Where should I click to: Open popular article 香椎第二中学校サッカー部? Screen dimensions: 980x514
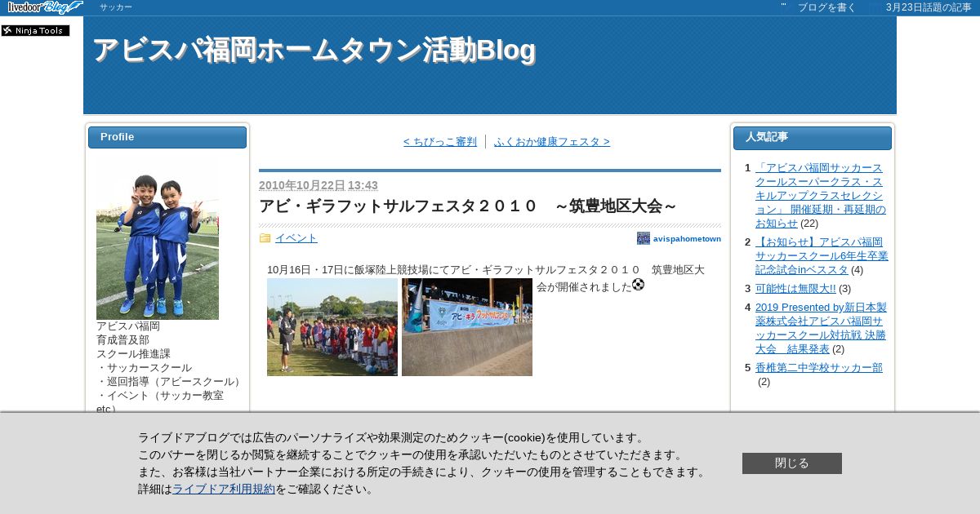click(x=819, y=368)
